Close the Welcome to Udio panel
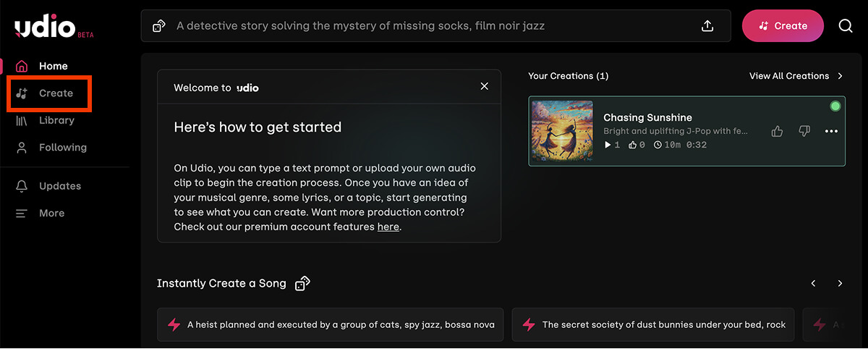 pyautogui.click(x=485, y=86)
